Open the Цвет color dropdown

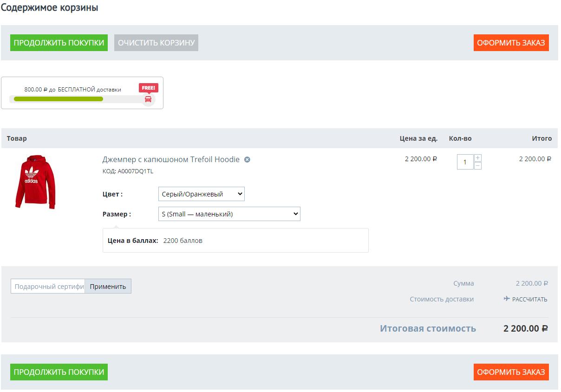coord(202,194)
